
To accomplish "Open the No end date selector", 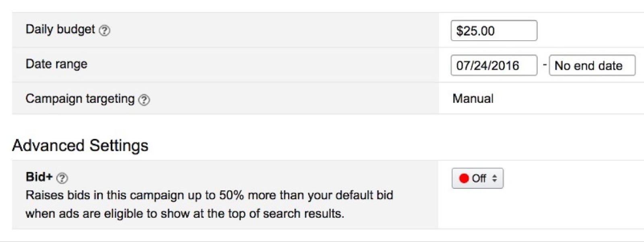I will coord(592,66).
